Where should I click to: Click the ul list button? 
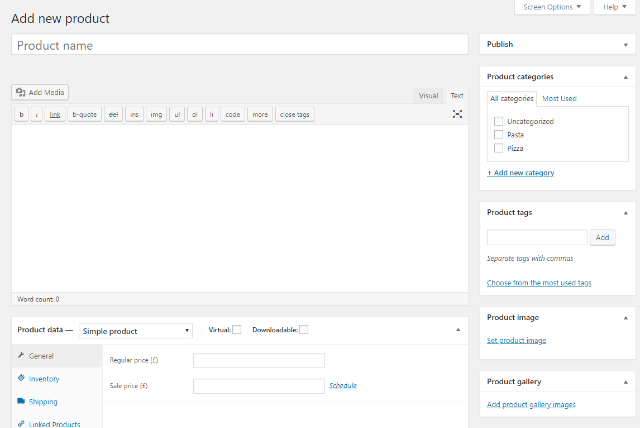coord(177,115)
